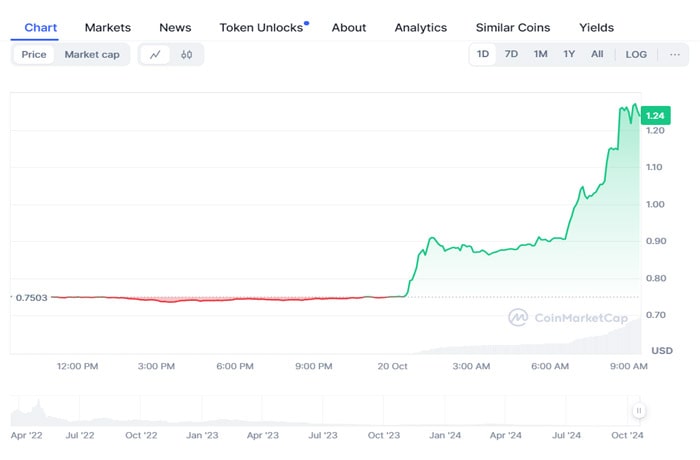Open the News tab
700x460 pixels.
175,28
